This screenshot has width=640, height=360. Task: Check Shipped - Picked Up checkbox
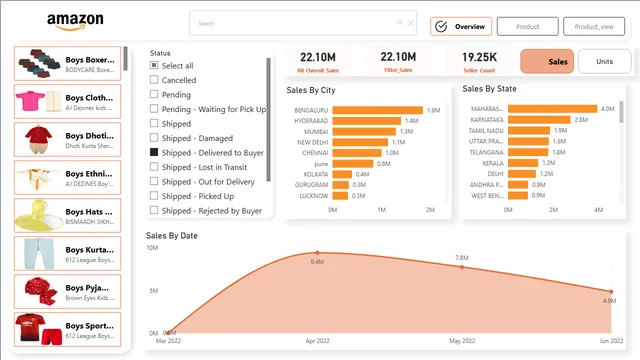[154, 196]
